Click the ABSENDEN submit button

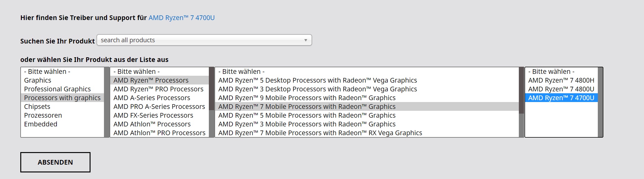(55, 162)
